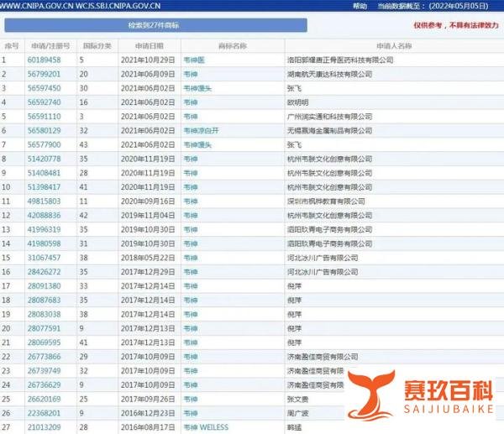
Task: Open registration number 51420778 link
Action: [x=44, y=159]
